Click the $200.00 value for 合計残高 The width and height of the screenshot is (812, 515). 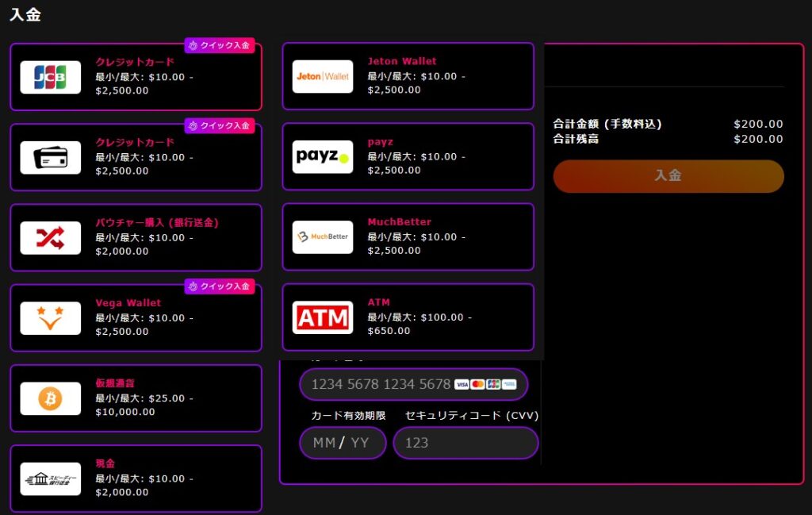pyautogui.click(x=758, y=139)
